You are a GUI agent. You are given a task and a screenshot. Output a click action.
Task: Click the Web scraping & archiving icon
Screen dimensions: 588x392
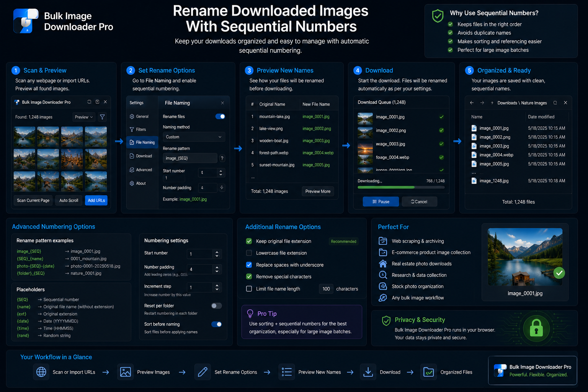(383, 241)
